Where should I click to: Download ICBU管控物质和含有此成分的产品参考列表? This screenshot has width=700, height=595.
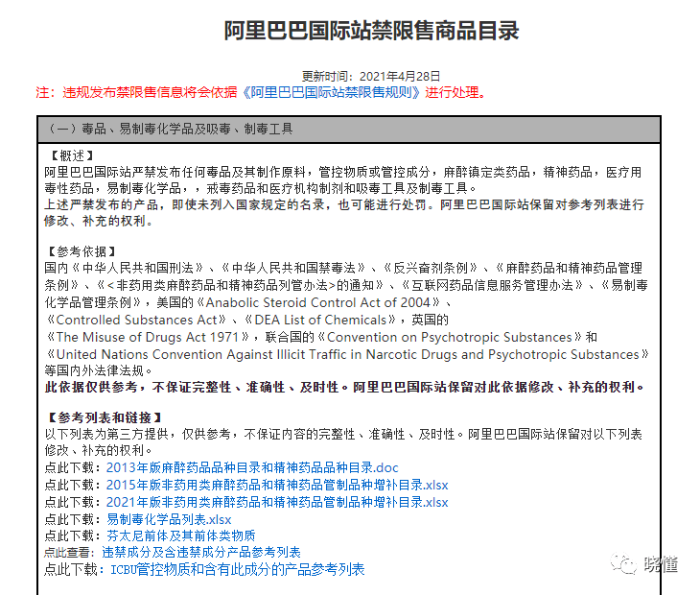pyautogui.click(x=238, y=569)
